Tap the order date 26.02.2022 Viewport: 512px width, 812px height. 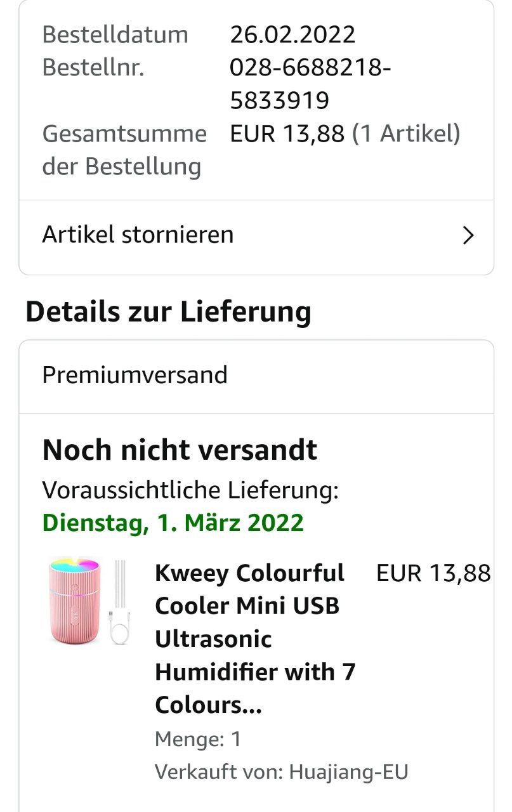point(292,34)
